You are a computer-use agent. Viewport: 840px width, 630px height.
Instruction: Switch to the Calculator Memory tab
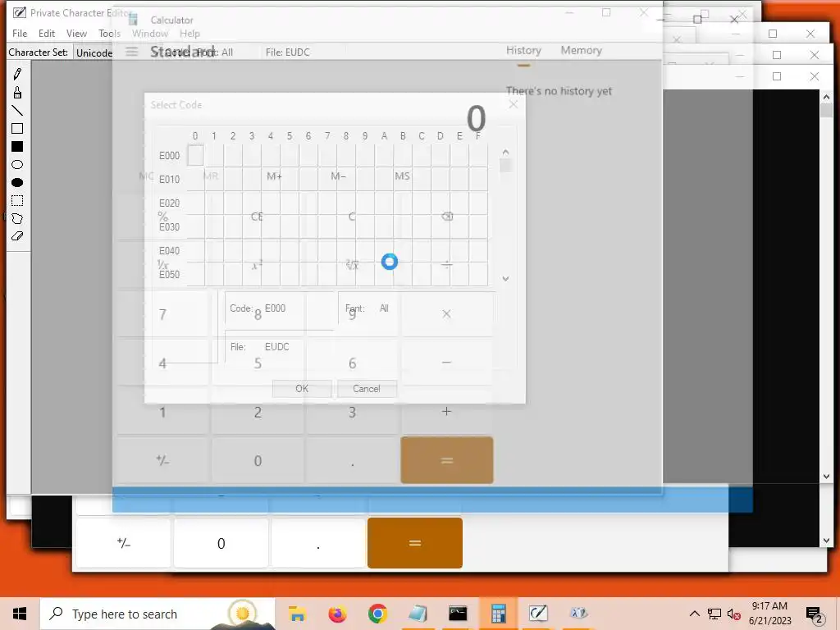[x=582, y=50]
